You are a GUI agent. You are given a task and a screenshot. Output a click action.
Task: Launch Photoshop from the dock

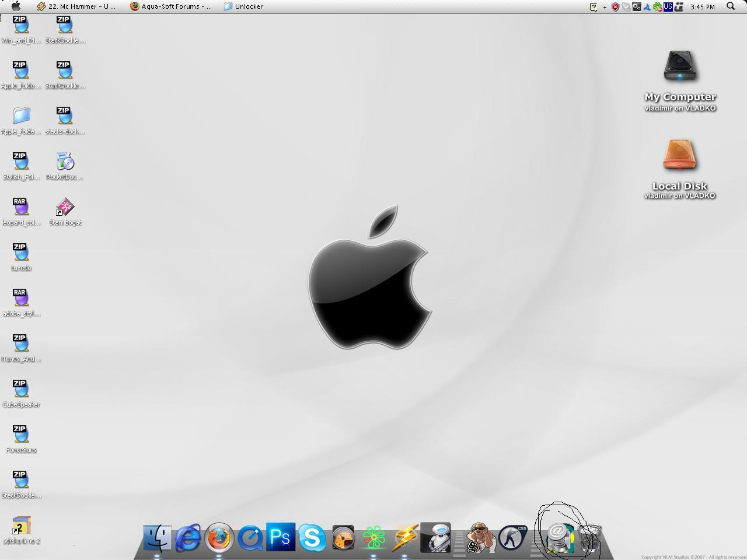281,537
